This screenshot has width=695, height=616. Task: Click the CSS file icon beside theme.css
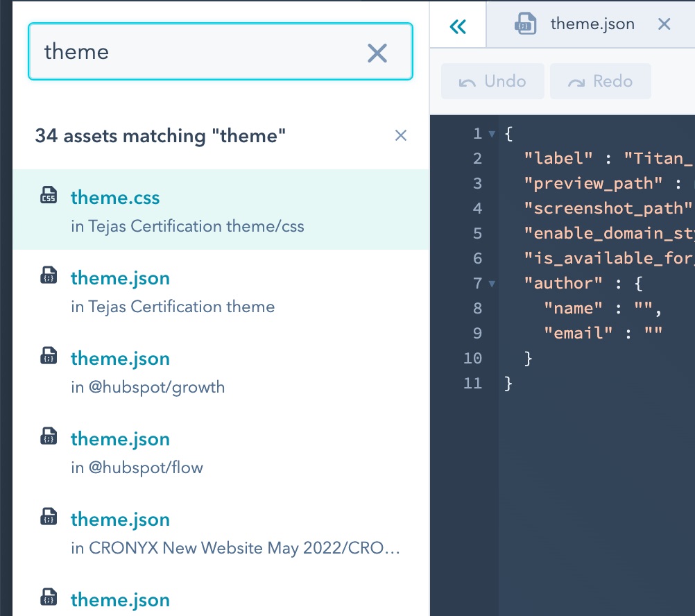(48, 196)
